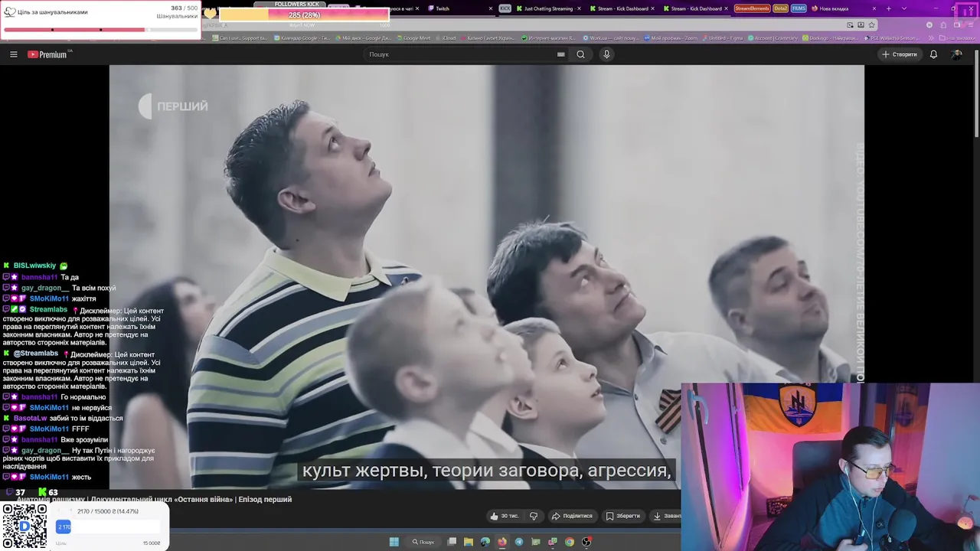The height and width of the screenshot is (551, 980).
Task: Click the Створити create button
Action: (899, 54)
